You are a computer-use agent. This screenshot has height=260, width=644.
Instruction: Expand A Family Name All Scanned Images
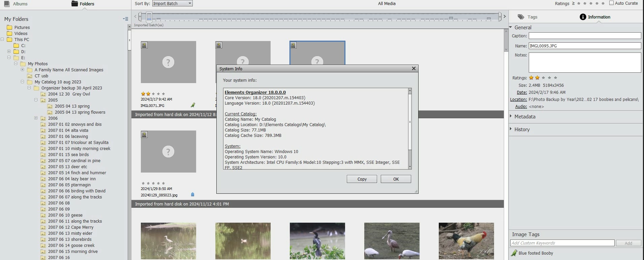click(x=23, y=70)
